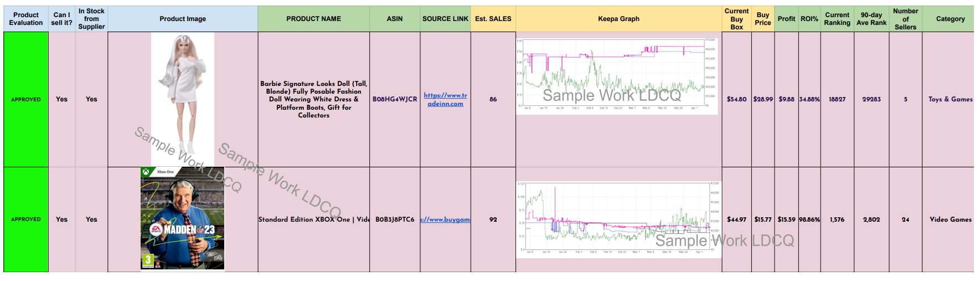Select the Product Evaluation column header
The height and width of the screenshot is (281, 980).
(26, 19)
